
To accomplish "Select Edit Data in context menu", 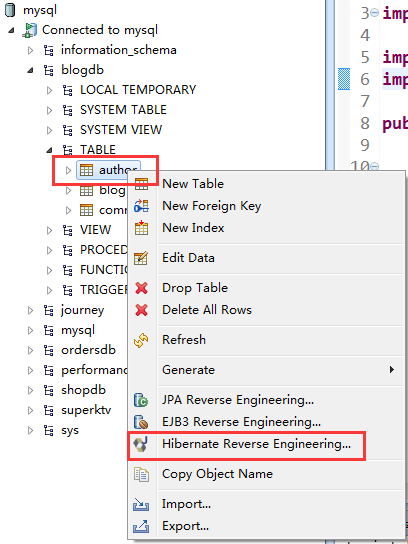I will click(188, 258).
